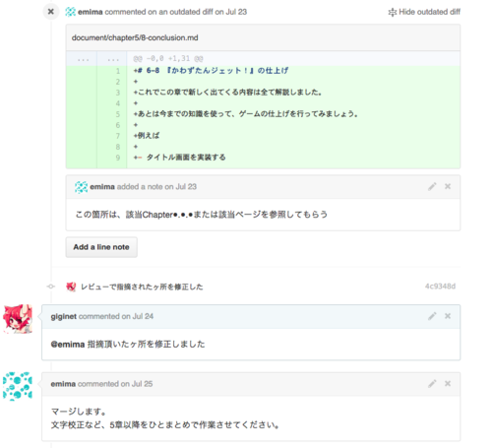Click the @emima mention in giginet's comment

[68, 345]
